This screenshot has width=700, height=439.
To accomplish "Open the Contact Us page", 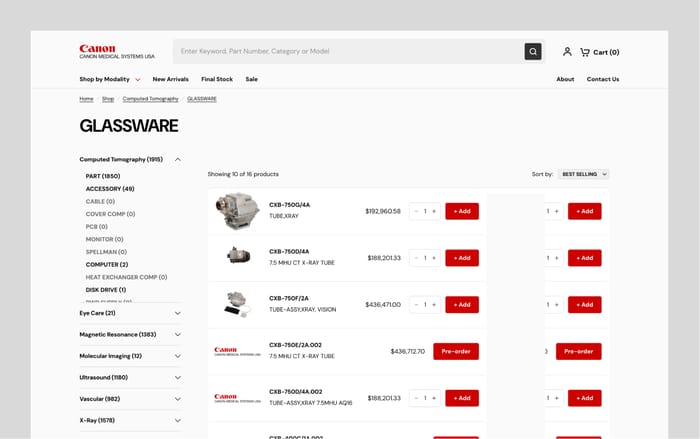I will [603, 79].
